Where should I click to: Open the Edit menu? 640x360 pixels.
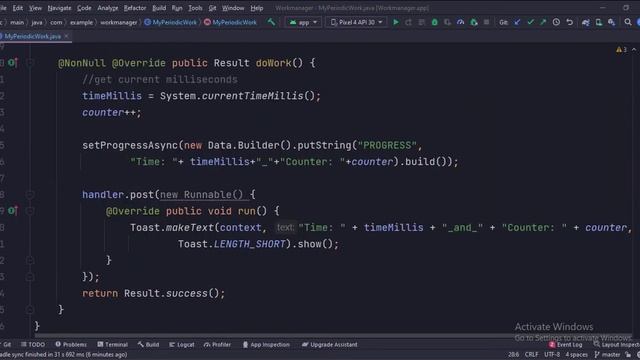[17, 8]
